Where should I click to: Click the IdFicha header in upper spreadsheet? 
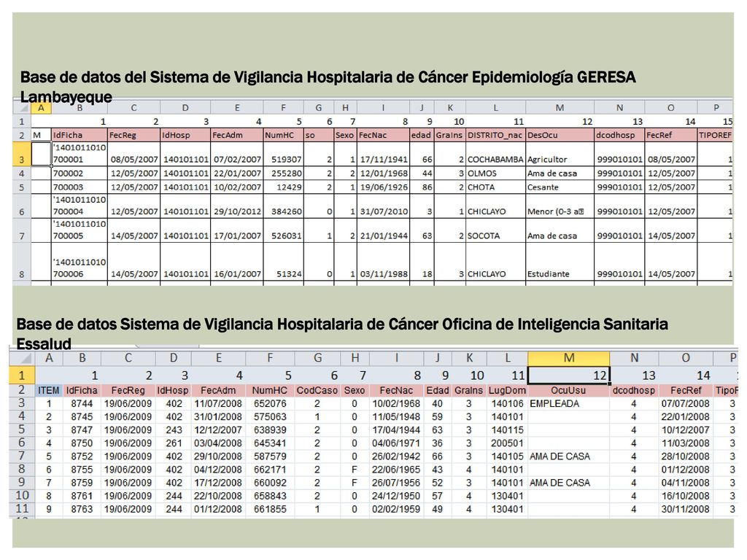(79, 135)
